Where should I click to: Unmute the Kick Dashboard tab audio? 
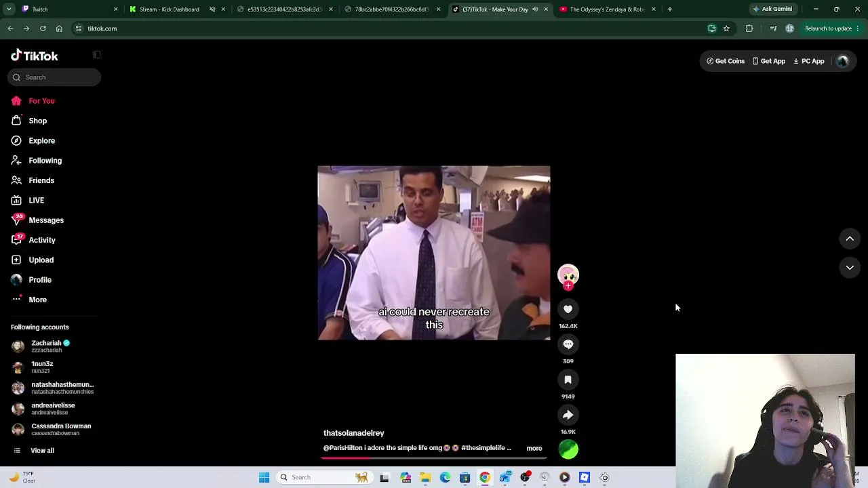tap(212, 9)
